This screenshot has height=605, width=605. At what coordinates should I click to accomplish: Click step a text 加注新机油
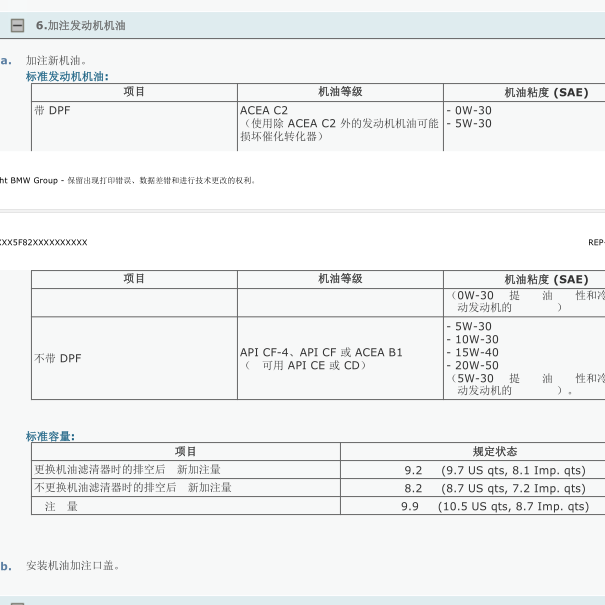tap(56, 61)
